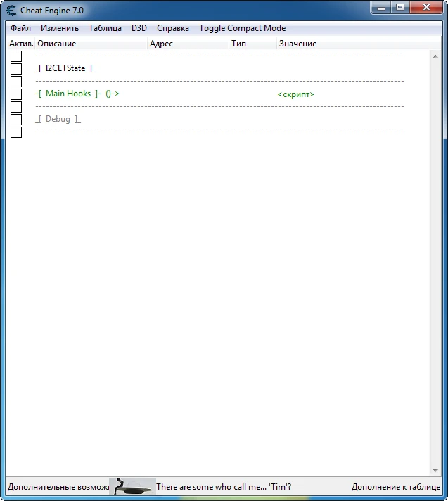Open the Справка menu
The image size is (448, 501).
click(x=173, y=28)
